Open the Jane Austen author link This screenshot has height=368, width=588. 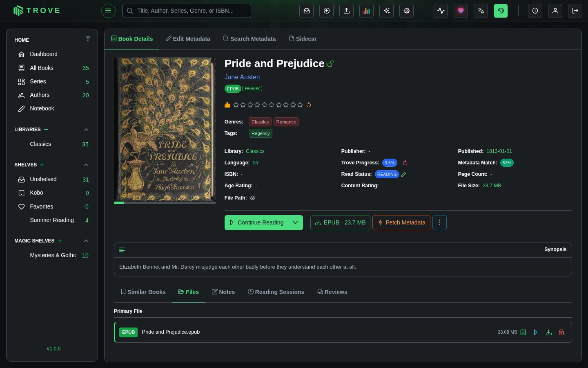tap(242, 77)
